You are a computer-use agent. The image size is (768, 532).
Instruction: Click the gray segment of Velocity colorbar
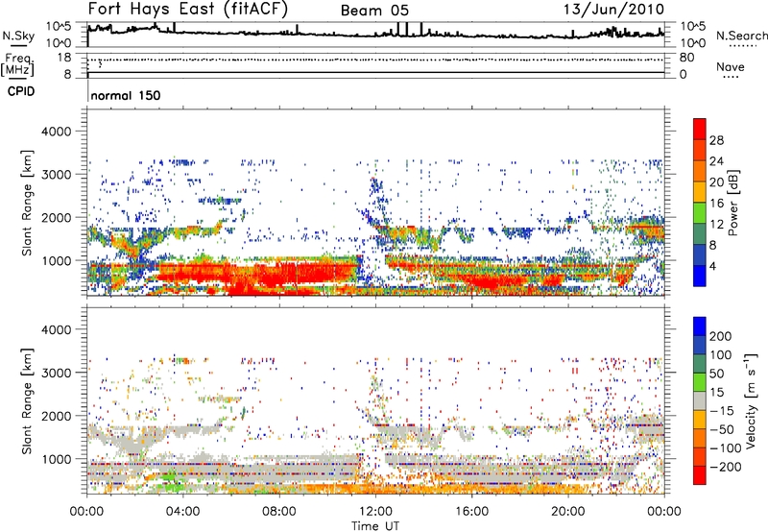point(700,400)
